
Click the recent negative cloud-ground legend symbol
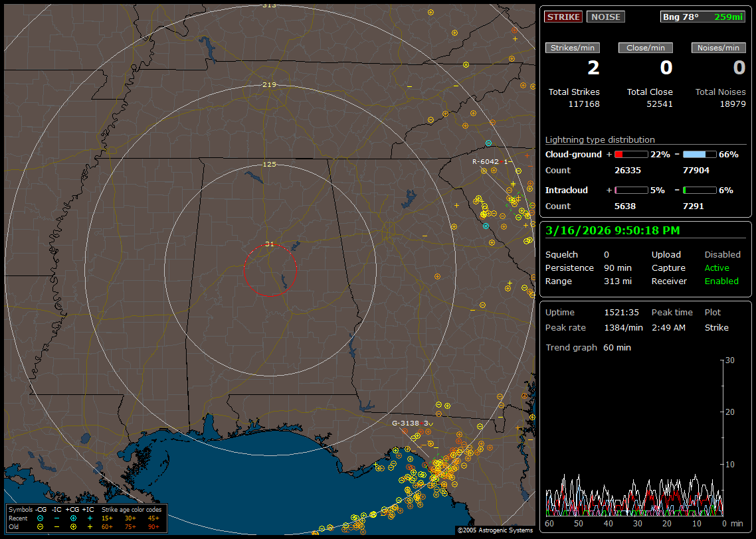point(40,518)
